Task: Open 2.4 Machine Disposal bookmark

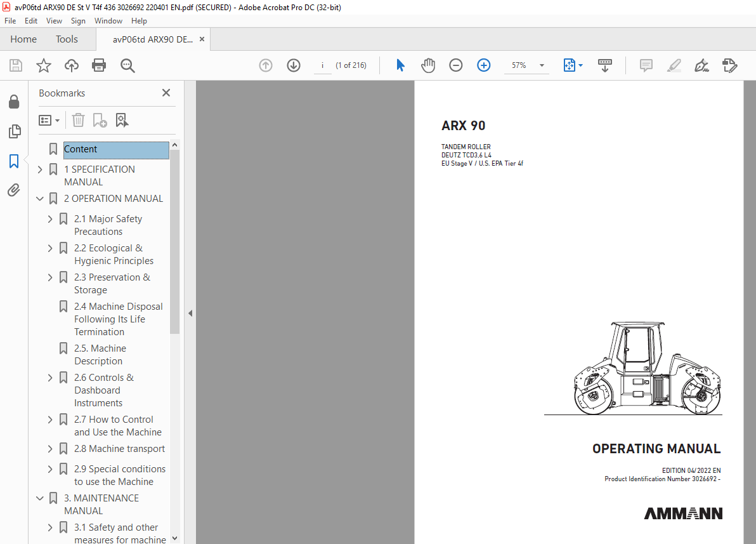Action: point(119,319)
